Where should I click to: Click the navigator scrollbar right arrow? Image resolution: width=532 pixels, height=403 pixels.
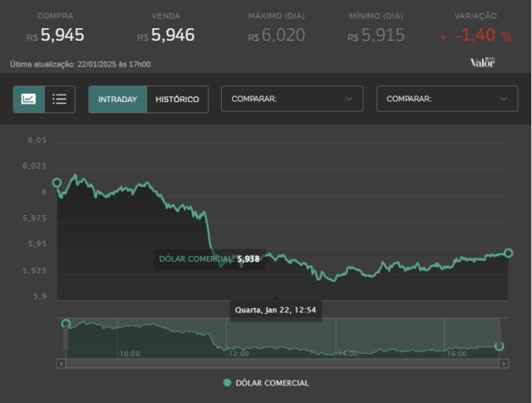(x=504, y=364)
